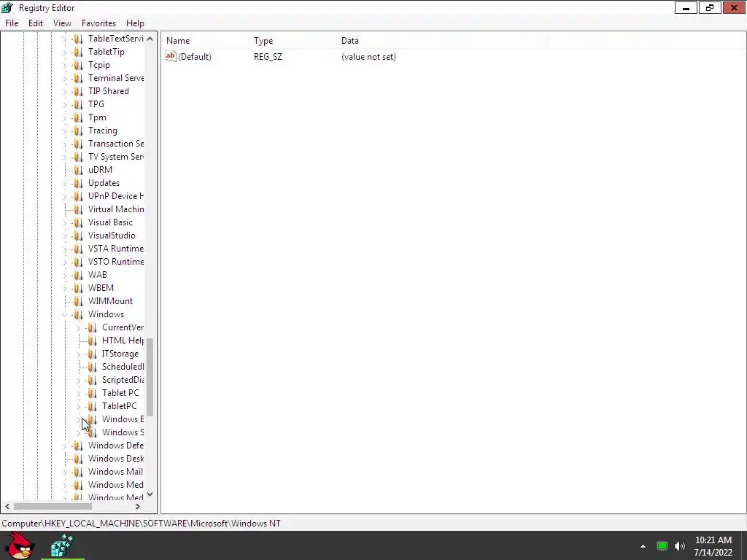Open the File menu
The width and height of the screenshot is (747, 560).
pyautogui.click(x=12, y=23)
